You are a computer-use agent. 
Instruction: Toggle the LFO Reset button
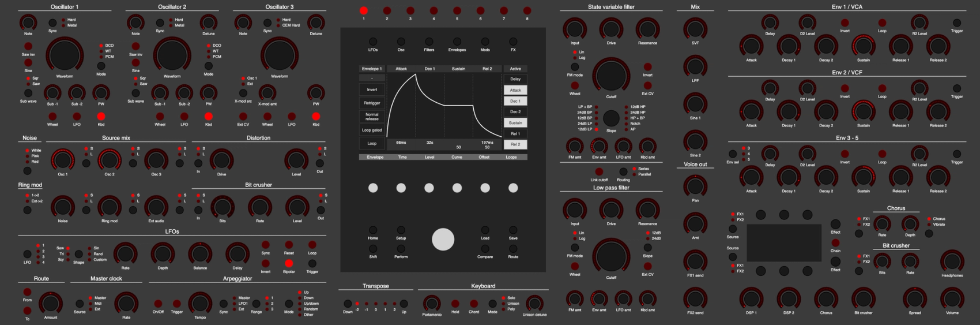(289, 245)
